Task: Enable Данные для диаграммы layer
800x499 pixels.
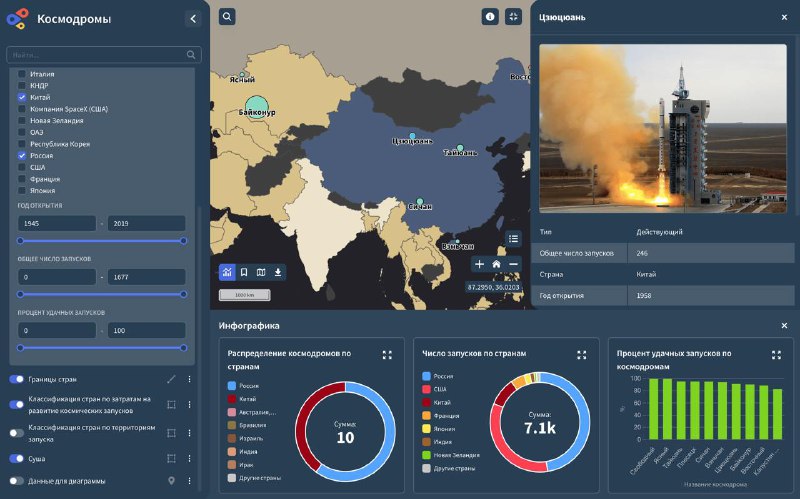Action: pyautogui.click(x=16, y=481)
